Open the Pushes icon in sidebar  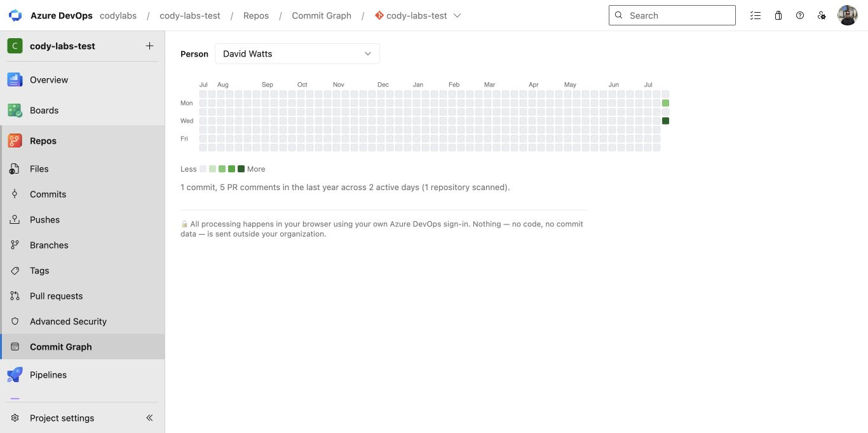pyautogui.click(x=15, y=219)
